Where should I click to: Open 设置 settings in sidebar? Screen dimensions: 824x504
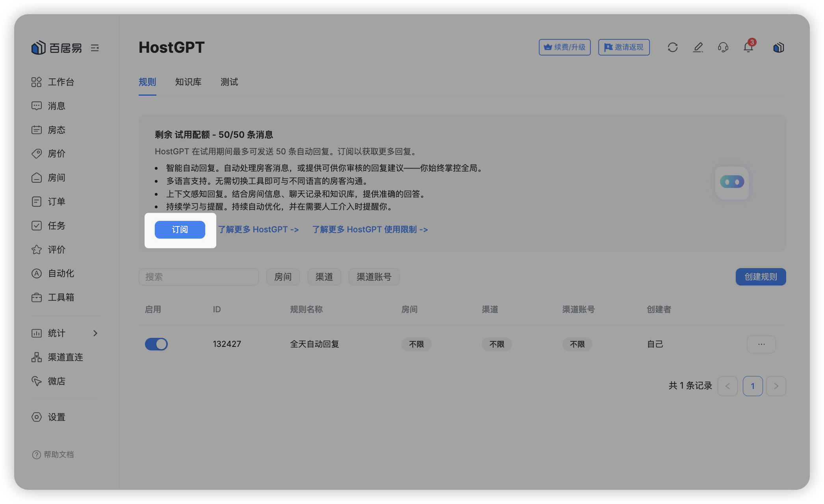tap(56, 417)
